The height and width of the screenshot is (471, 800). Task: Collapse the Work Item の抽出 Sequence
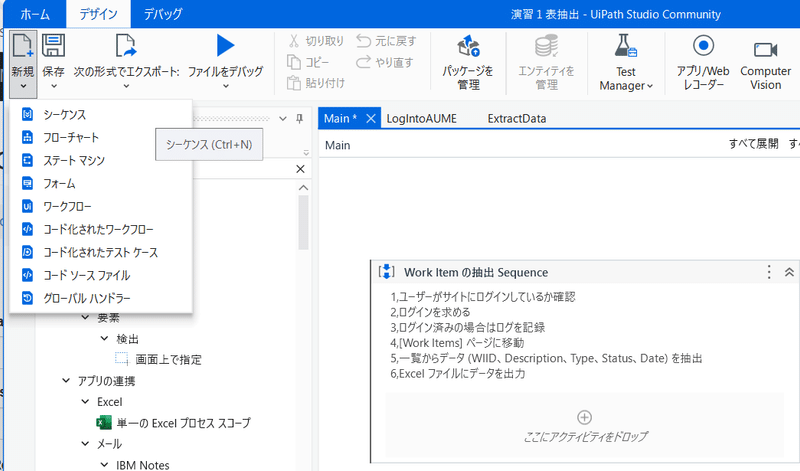point(789,272)
